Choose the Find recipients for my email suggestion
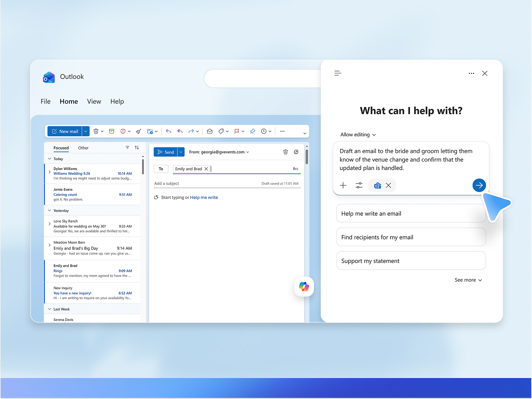Image resolution: width=532 pixels, height=399 pixels. click(411, 237)
